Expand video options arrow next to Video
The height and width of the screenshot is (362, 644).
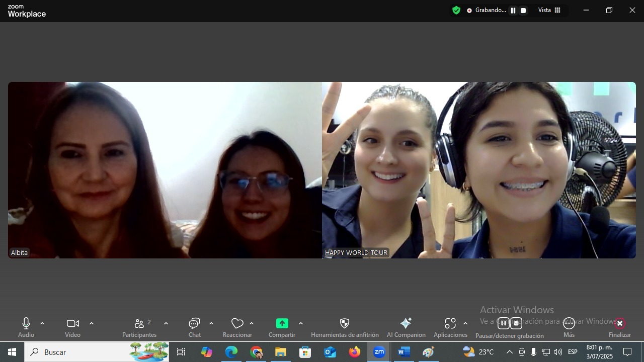(91, 323)
